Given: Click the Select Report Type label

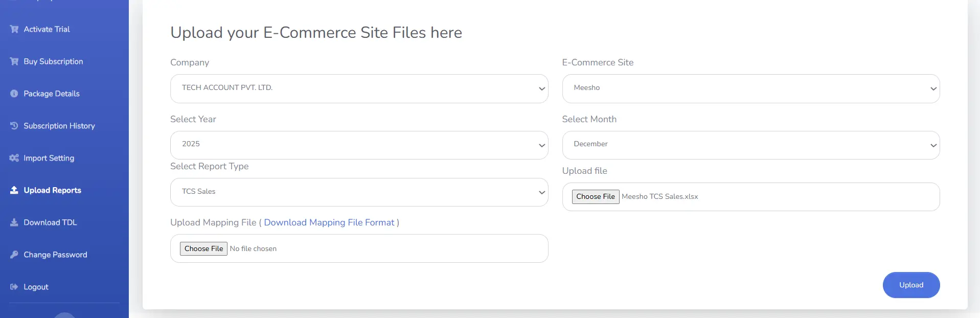Looking at the screenshot, I should pos(209,166).
